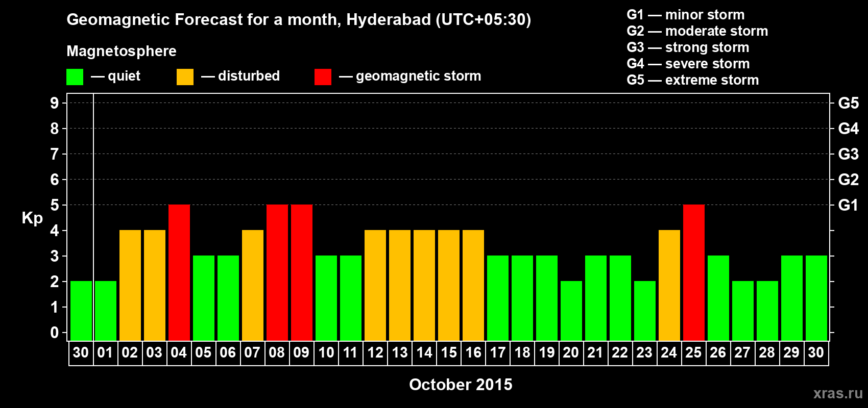Click the date label 29
This screenshot has width=868, height=408.
point(791,353)
